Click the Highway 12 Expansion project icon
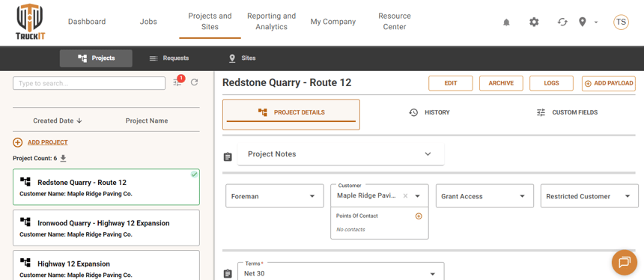The image size is (644, 280). click(25, 262)
